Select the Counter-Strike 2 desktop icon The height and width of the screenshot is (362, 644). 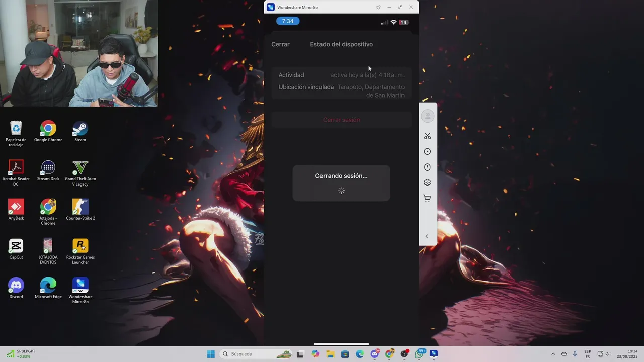click(80, 210)
